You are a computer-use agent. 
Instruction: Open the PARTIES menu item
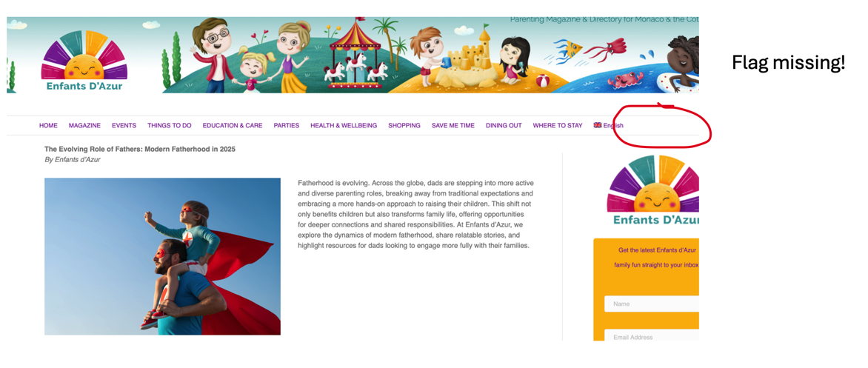[x=286, y=126]
